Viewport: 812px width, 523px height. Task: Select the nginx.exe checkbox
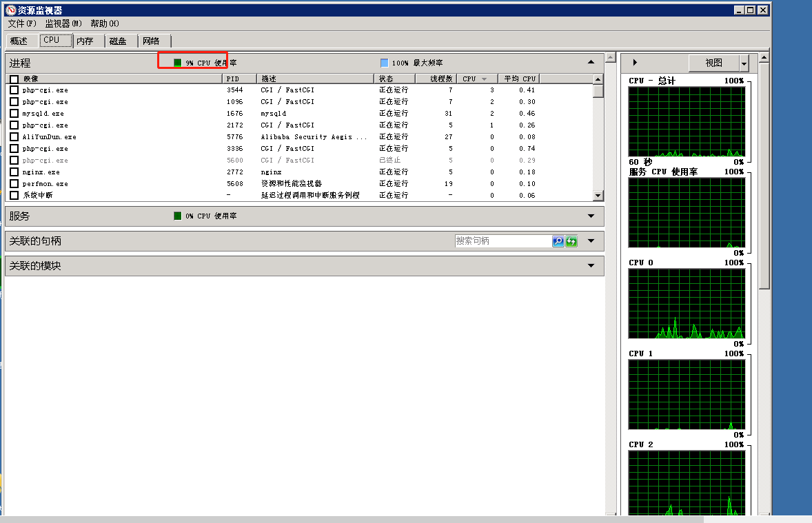click(x=14, y=172)
